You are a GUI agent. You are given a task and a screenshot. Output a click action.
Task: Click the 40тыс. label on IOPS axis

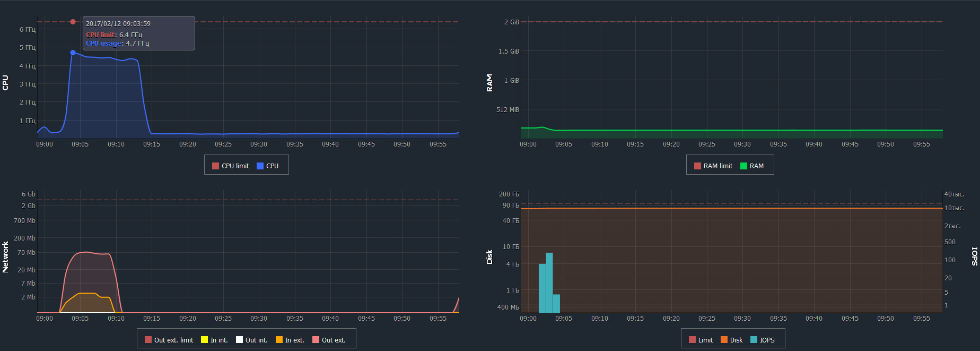[x=955, y=194]
